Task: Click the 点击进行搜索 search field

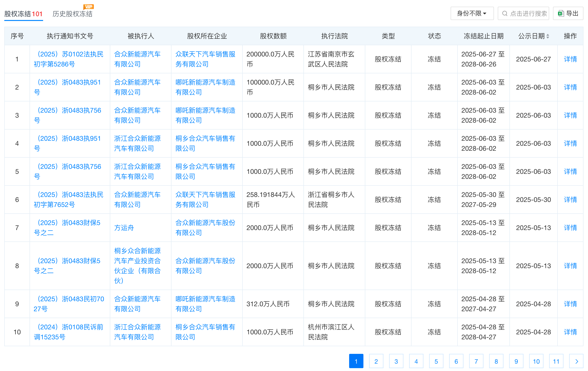Action: [528, 13]
